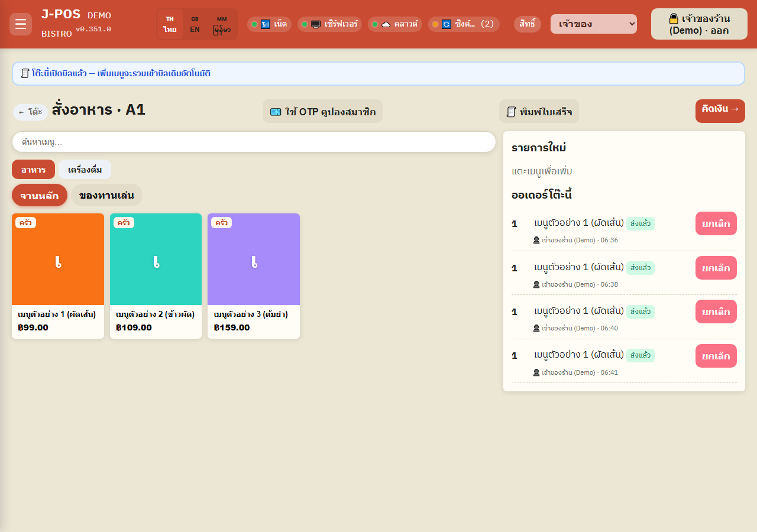
Task: Switch language to GB EN
Action: pos(195,24)
